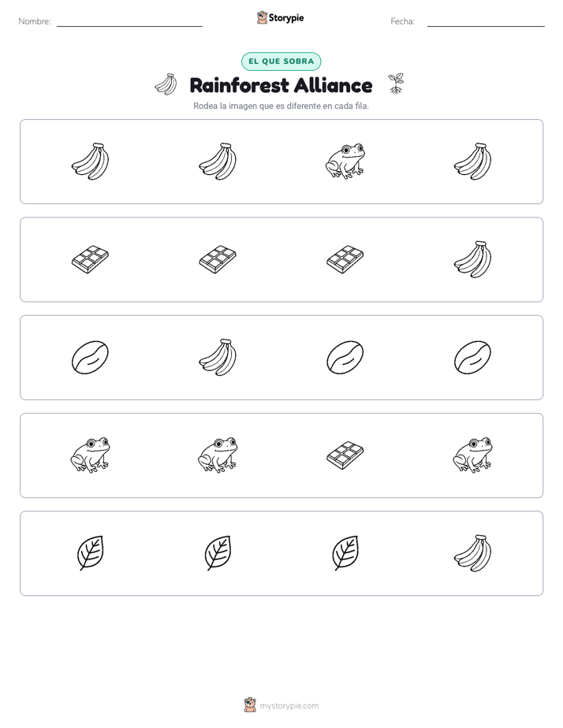563x728 pixels.
Task: Select the last banana in the first row
Action: [x=473, y=161]
